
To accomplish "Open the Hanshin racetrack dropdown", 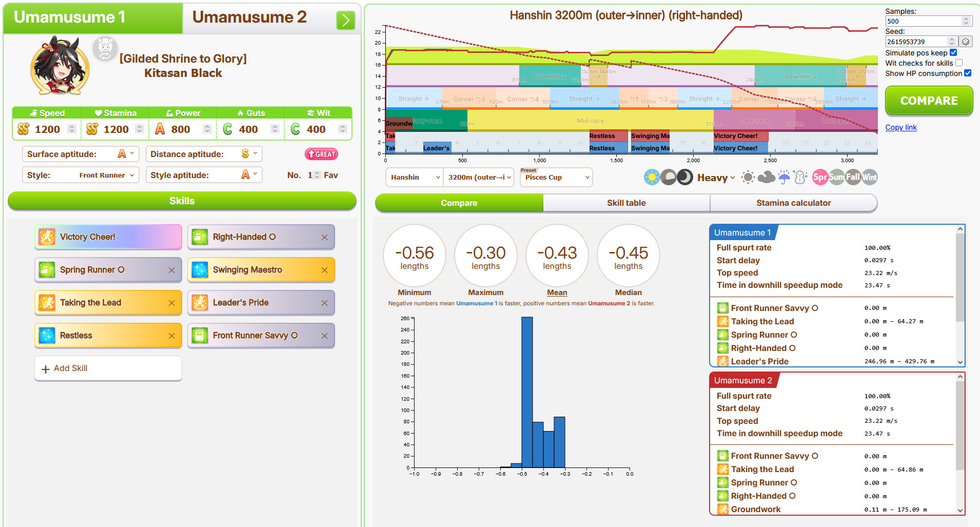I will 415,178.
